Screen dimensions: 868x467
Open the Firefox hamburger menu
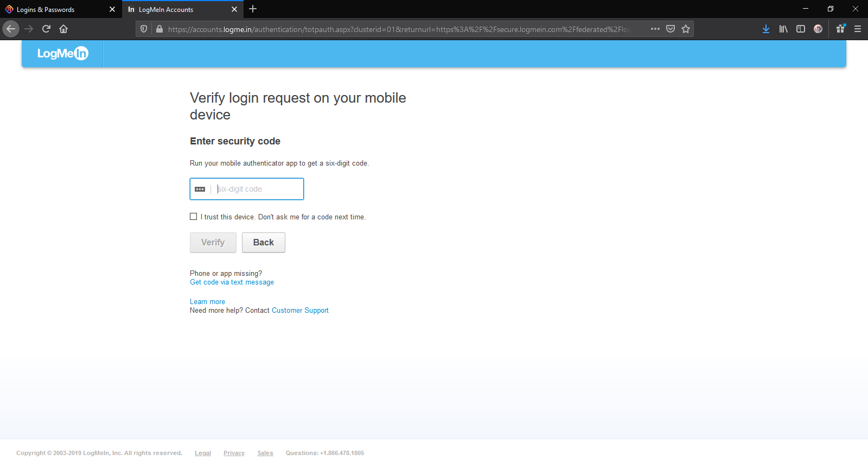[858, 29]
